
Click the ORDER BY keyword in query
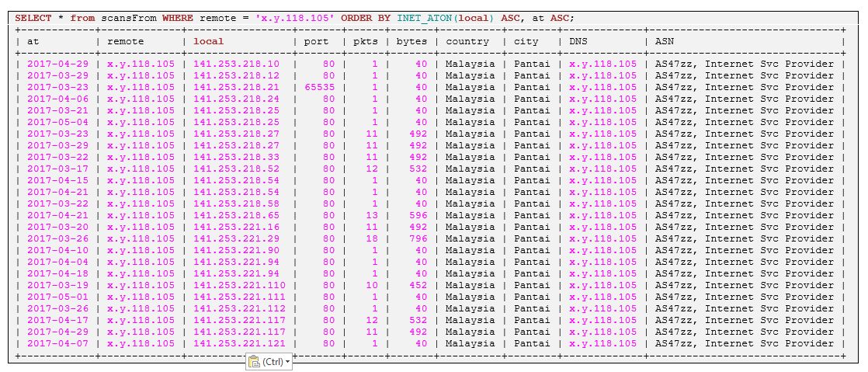pos(366,18)
